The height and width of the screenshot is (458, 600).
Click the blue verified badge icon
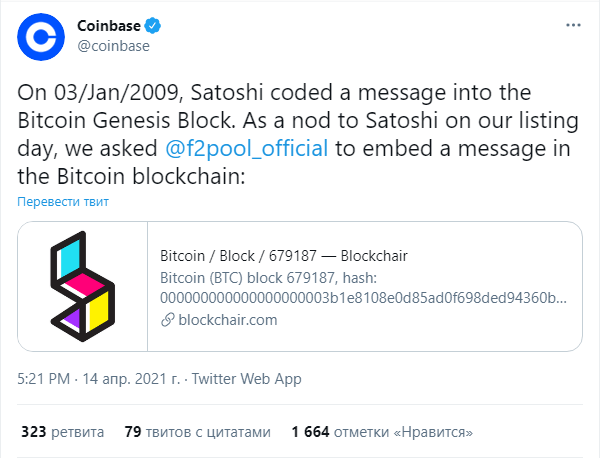tap(153, 26)
